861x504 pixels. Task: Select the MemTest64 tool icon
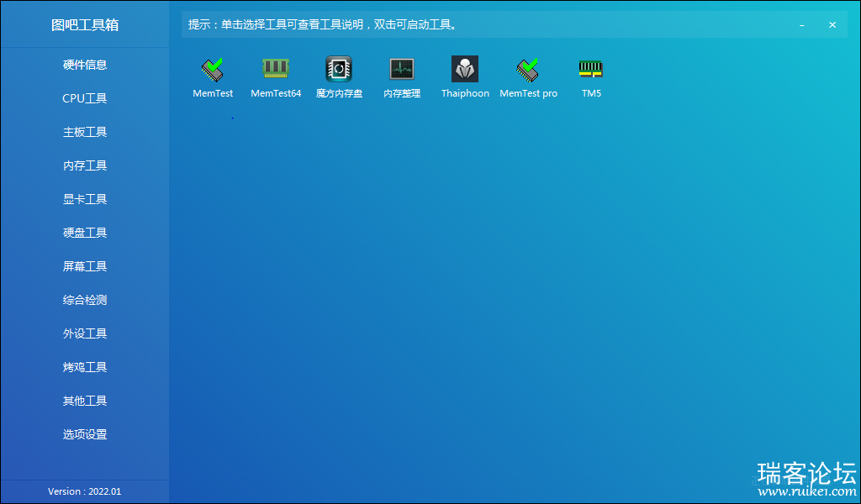pos(276,69)
